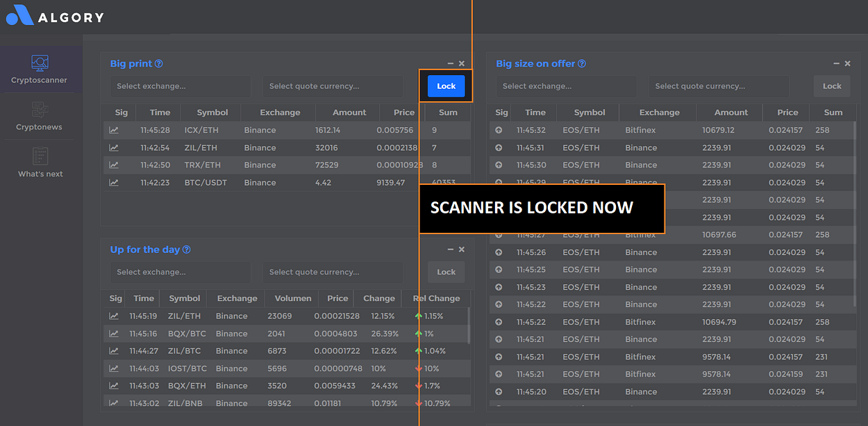868x426 pixels.
Task: Close the Up for the day panel
Action: tap(462, 249)
